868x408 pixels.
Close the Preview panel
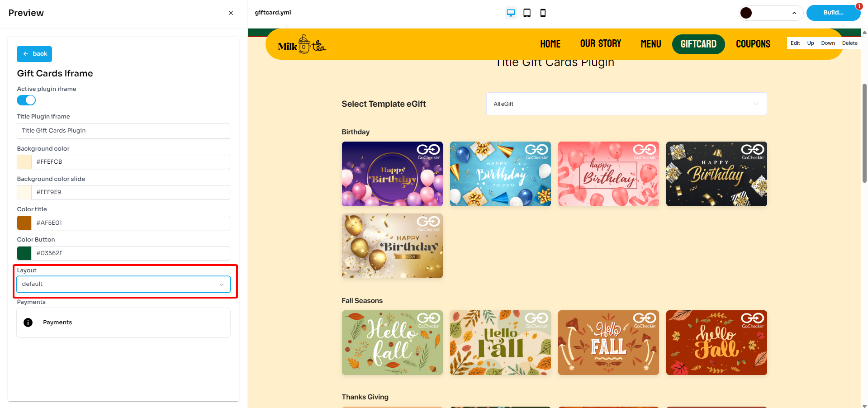(231, 13)
